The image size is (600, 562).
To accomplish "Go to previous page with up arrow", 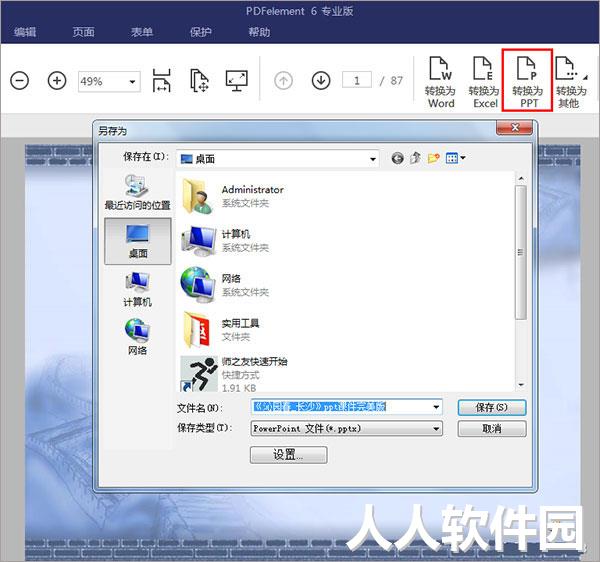I will tap(283, 81).
